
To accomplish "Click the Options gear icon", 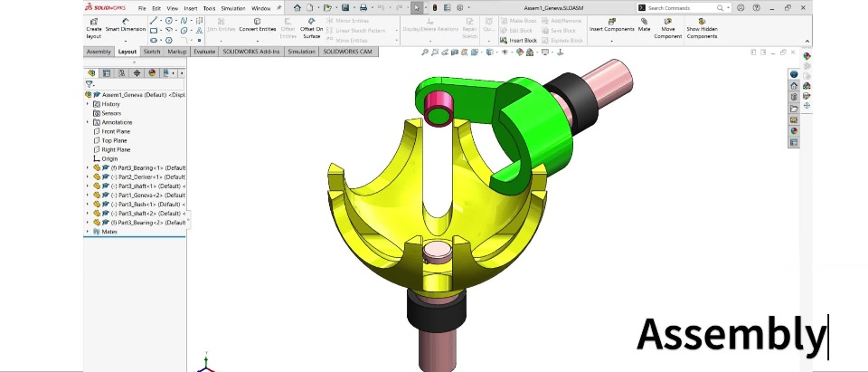I will click(x=460, y=8).
